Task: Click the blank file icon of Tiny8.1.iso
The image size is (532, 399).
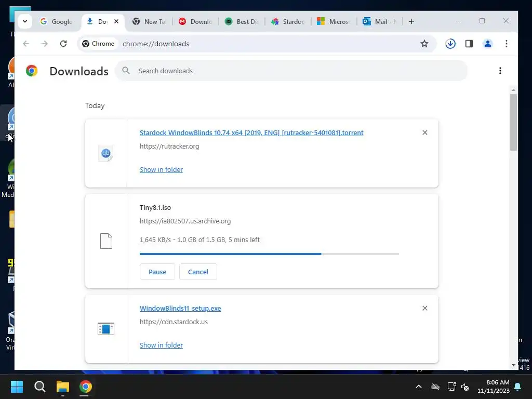Action: pyautogui.click(x=106, y=241)
